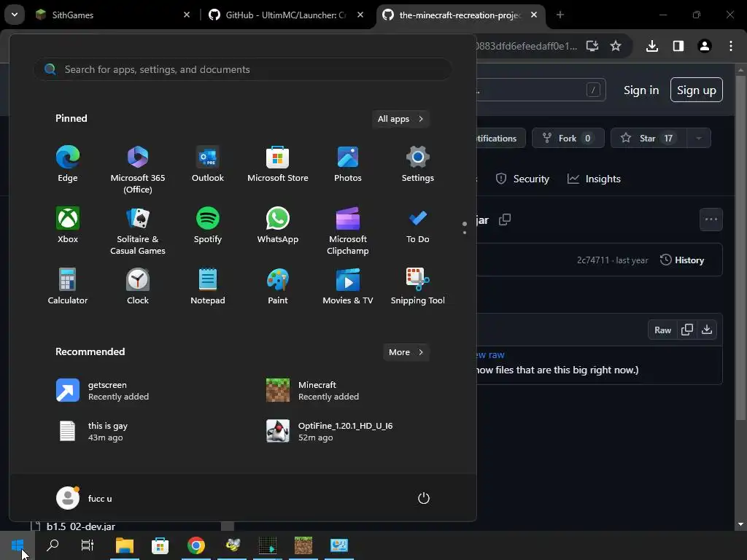The height and width of the screenshot is (560, 747).
Task: Select the-minecraft-recreation-project tab
Action: pos(460,15)
